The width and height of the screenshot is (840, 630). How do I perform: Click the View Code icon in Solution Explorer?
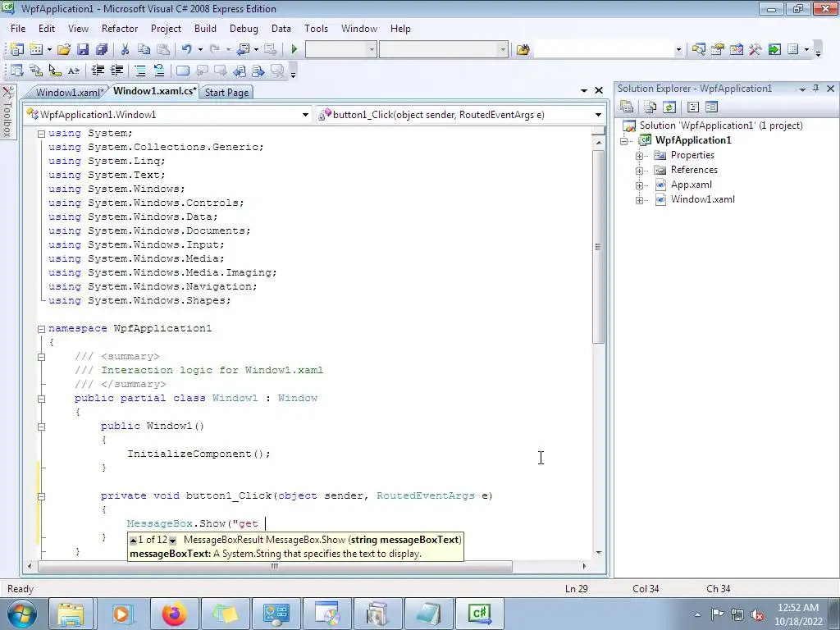tap(692, 107)
